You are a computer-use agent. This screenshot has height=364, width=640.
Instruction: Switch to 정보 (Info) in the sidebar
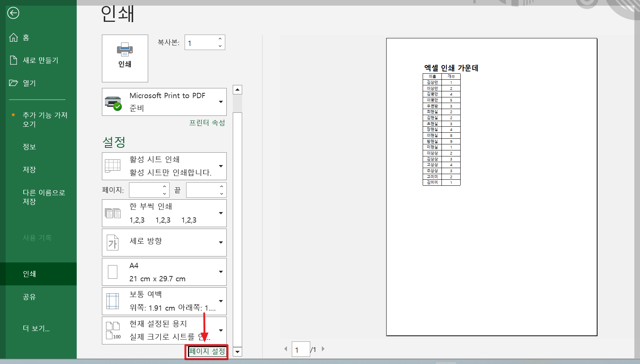[x=29, y=147]
